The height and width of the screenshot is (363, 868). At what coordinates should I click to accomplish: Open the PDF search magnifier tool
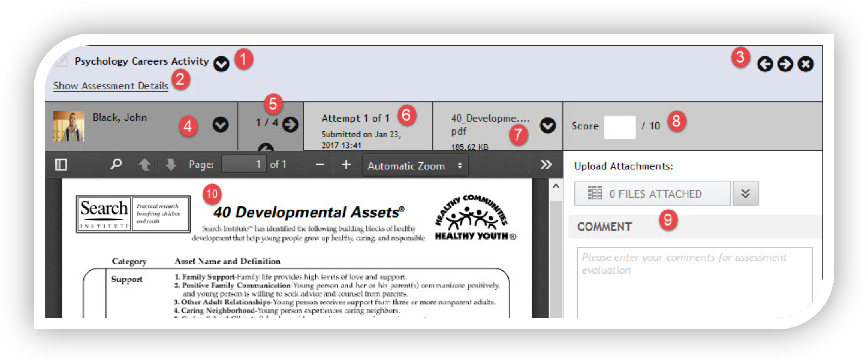(x=116, y=164)
